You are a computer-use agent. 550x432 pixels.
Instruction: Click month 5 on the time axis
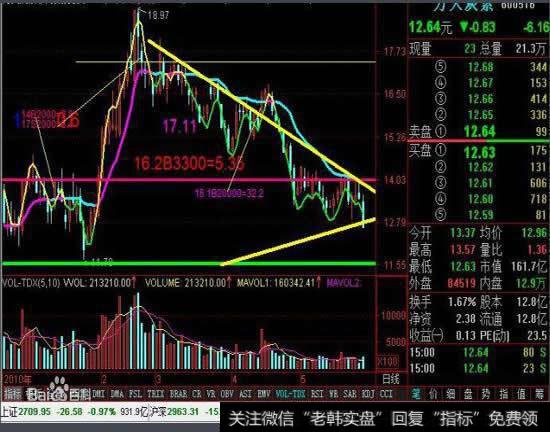point(303,379)
